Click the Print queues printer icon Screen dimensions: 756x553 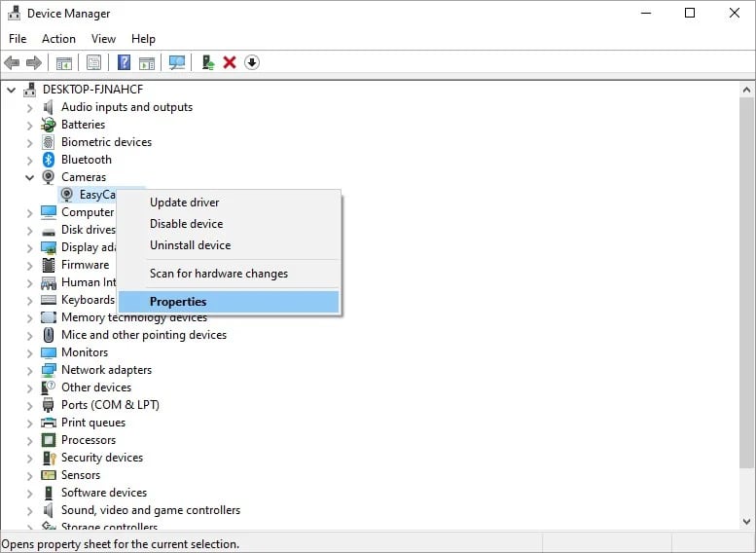point(49,423)
